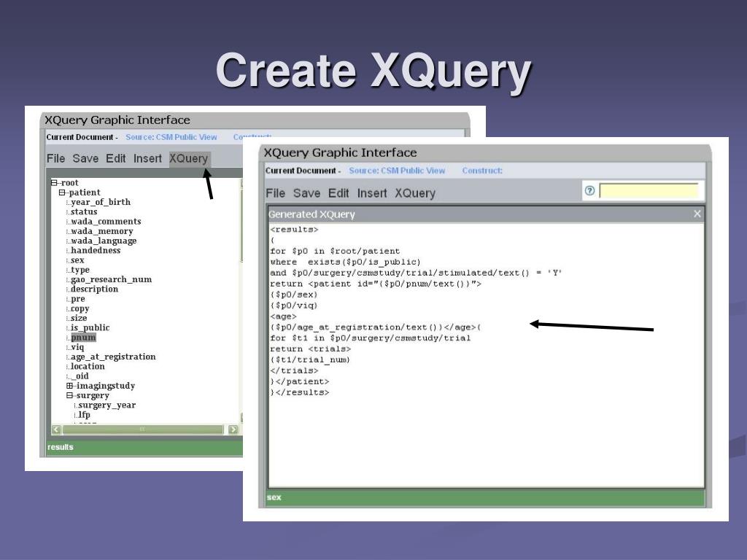This screenshot has height=560, width=747.
Task: Select year_of_birth in the tree
Action: 101,203
